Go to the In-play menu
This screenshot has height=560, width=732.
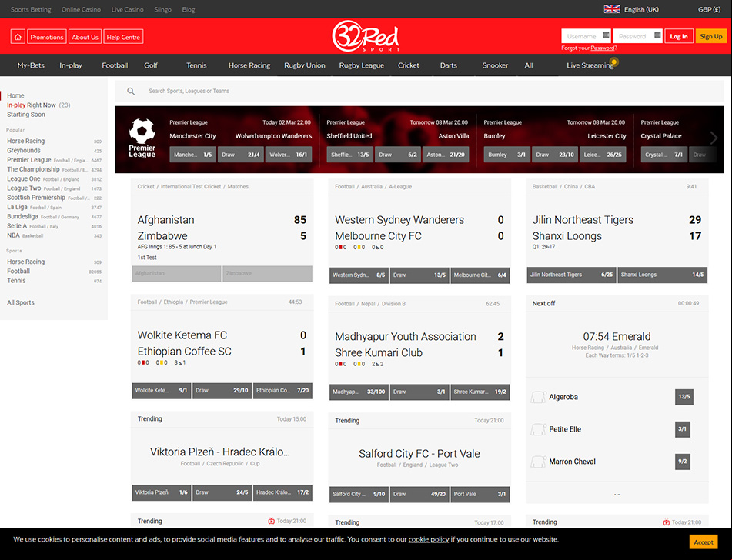click(x=71, y=65)
